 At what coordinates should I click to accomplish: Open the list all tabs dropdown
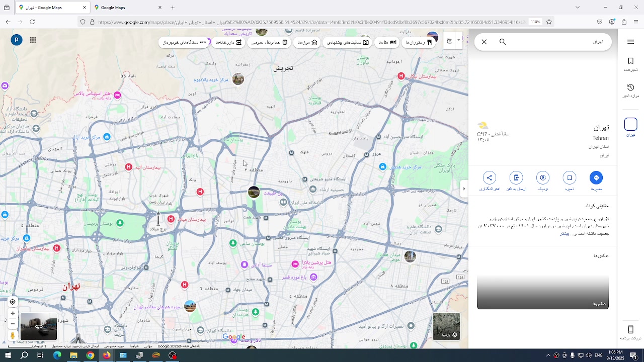click(x=577, y=8)
